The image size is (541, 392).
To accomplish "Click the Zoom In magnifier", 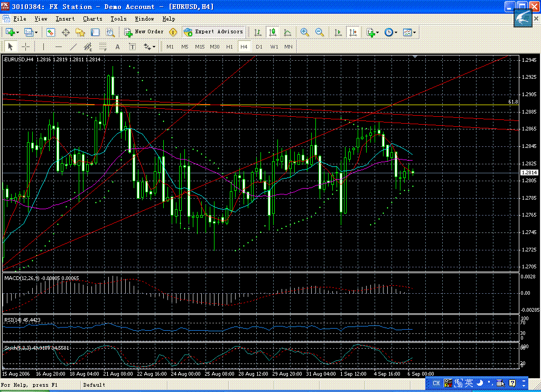I will point(305,32).
